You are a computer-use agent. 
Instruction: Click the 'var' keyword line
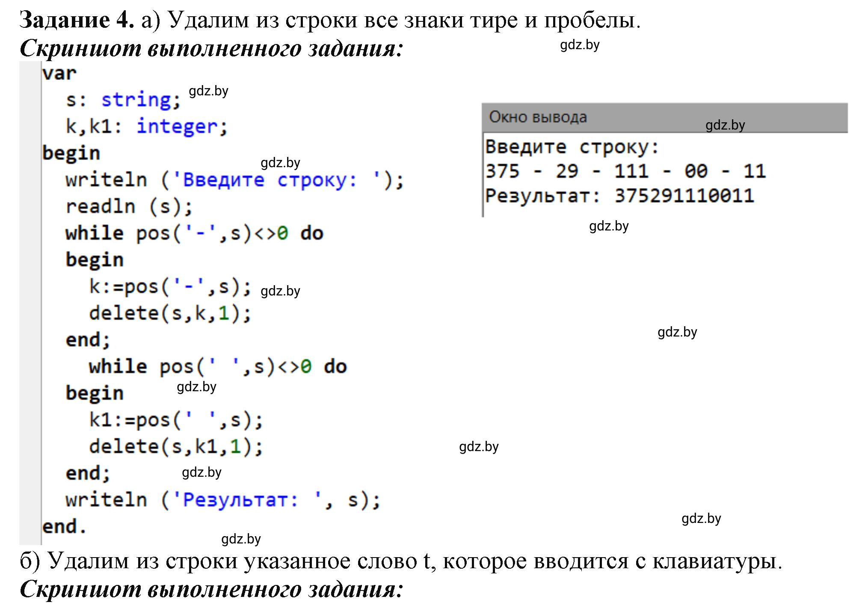(x=59, y=73)
